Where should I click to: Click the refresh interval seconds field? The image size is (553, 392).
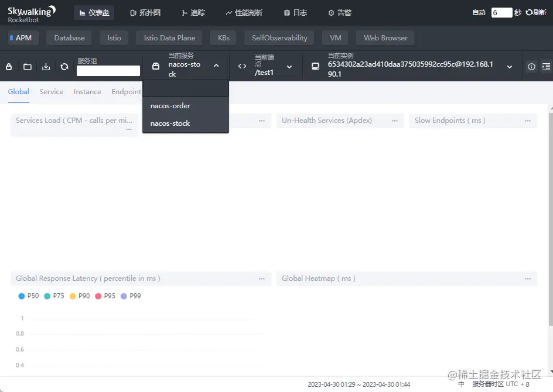[501, 13]
